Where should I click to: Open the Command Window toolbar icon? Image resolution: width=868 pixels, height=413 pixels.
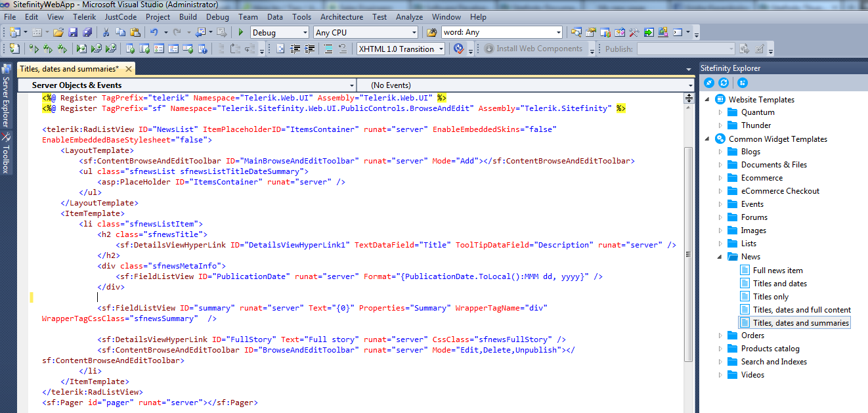coord(678,32)
